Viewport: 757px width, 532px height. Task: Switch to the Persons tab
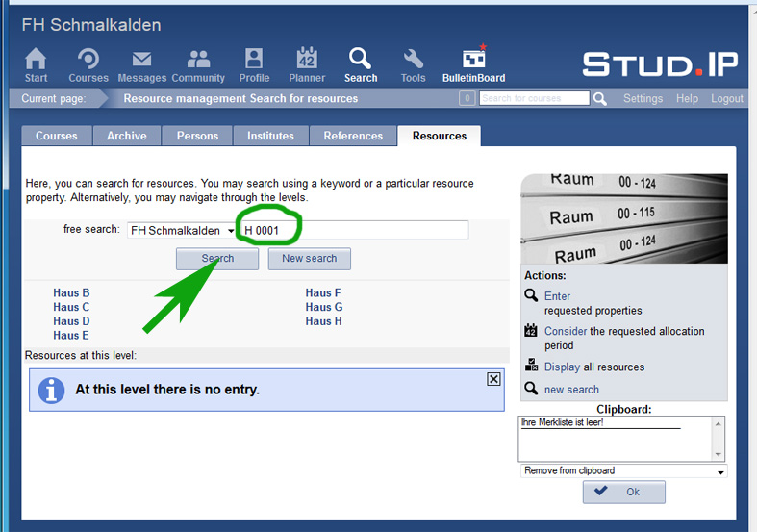[197, 136]
